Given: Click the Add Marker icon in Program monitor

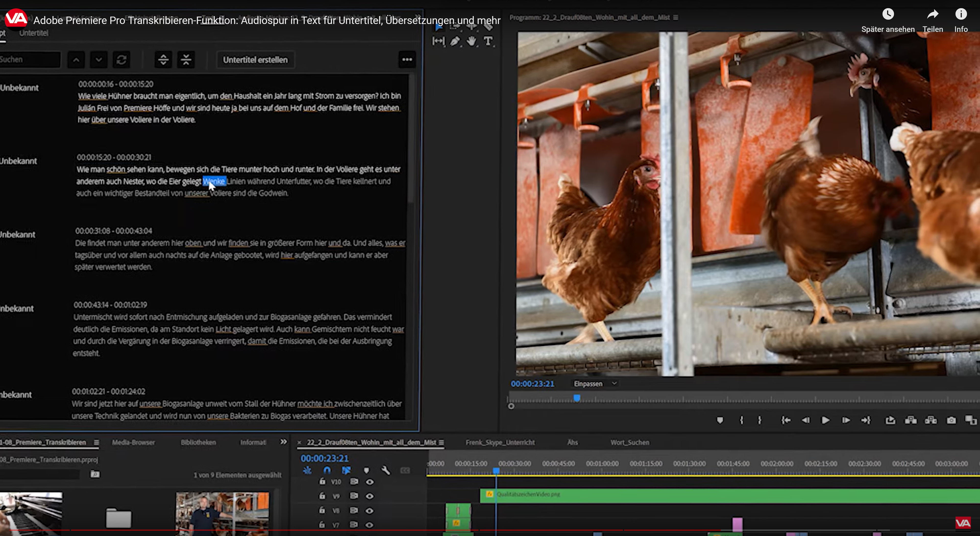Looking at the screenshot, I should (720, 420).
